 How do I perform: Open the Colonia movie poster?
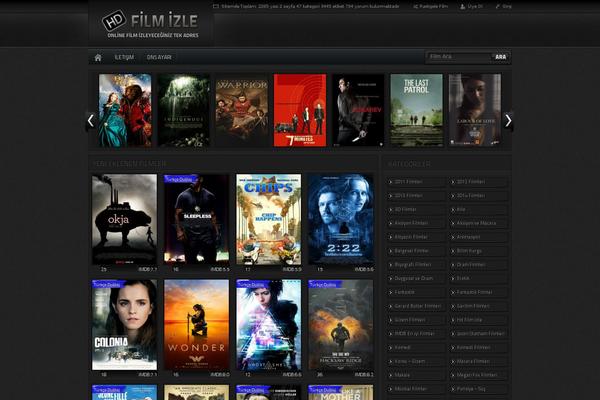coord(124,325)
